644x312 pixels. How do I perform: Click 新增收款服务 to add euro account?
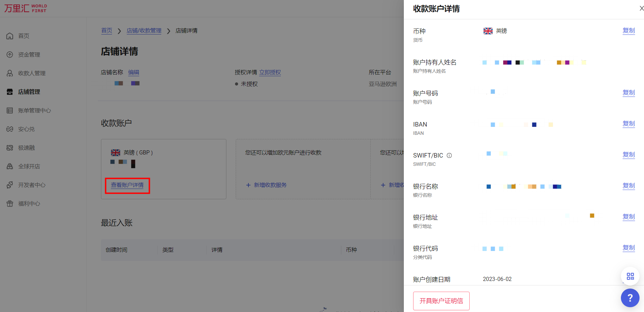266,185
